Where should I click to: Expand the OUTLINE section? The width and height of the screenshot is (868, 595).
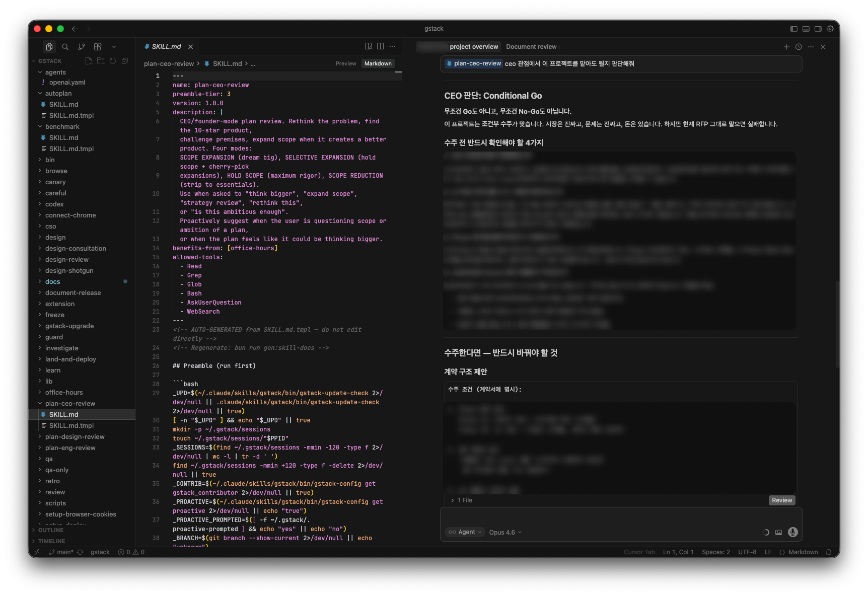(x=51, y=530)
